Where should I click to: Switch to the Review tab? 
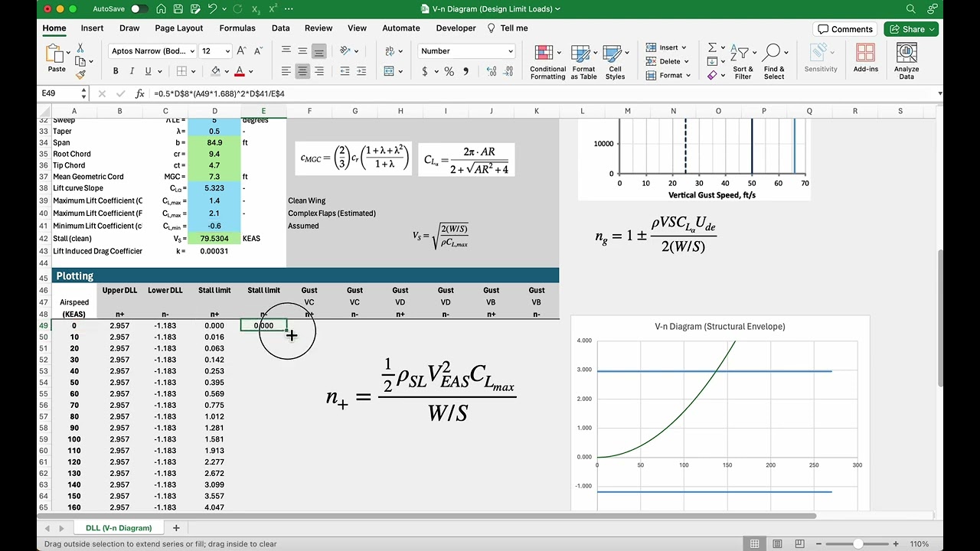(318, 28)
